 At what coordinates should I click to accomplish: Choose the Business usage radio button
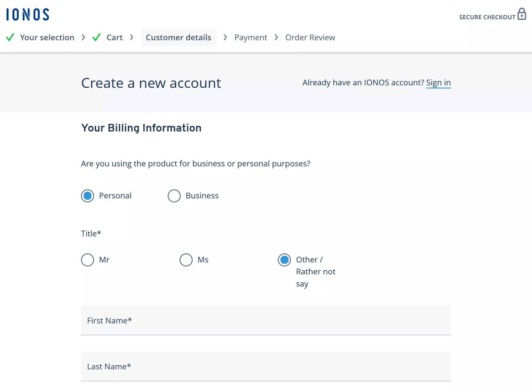pos(174,196)
